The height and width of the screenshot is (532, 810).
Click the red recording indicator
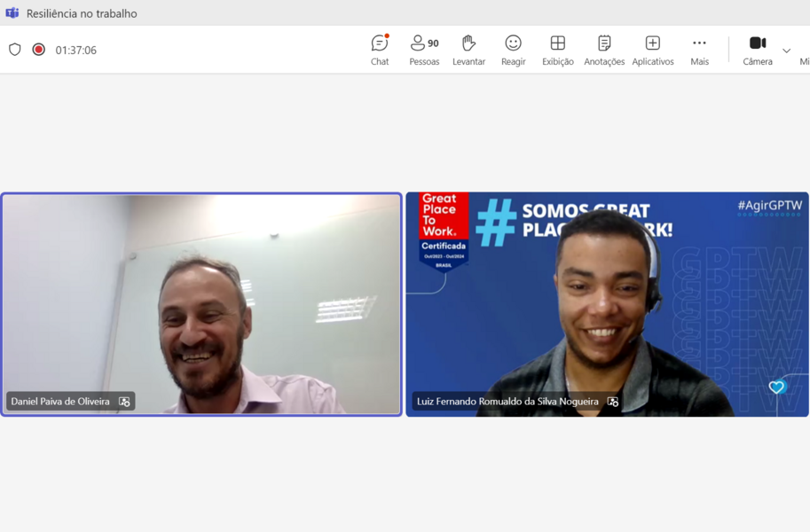point(38,50)
